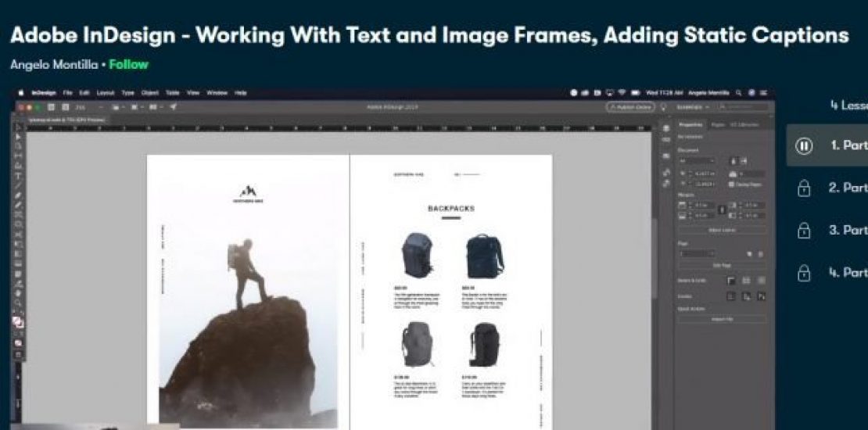Toggle the margins chain link constraint

[721, 210]
